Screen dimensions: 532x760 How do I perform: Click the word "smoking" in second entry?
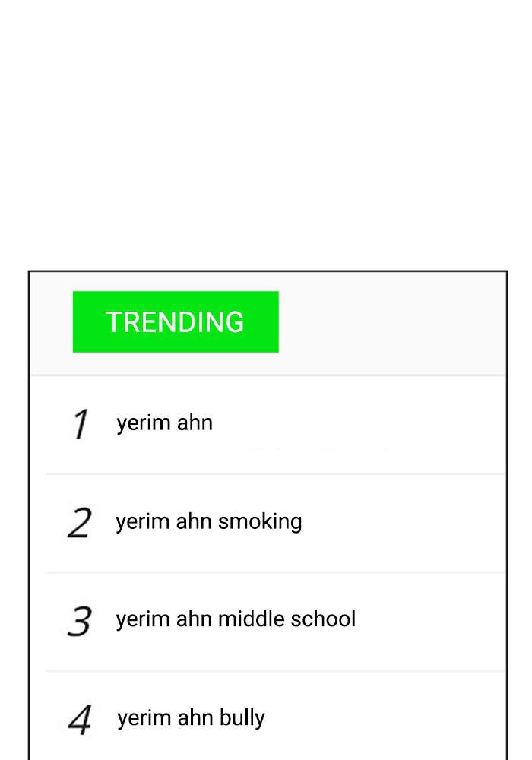pyautogui.click(x=260, y=521)
